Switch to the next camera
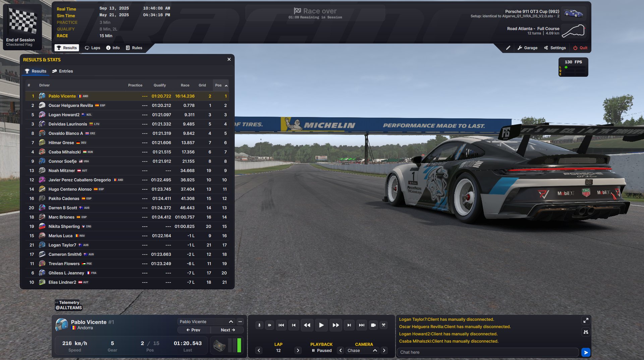The height and width of the screenshot is (360, 644). tap(384, 351)
